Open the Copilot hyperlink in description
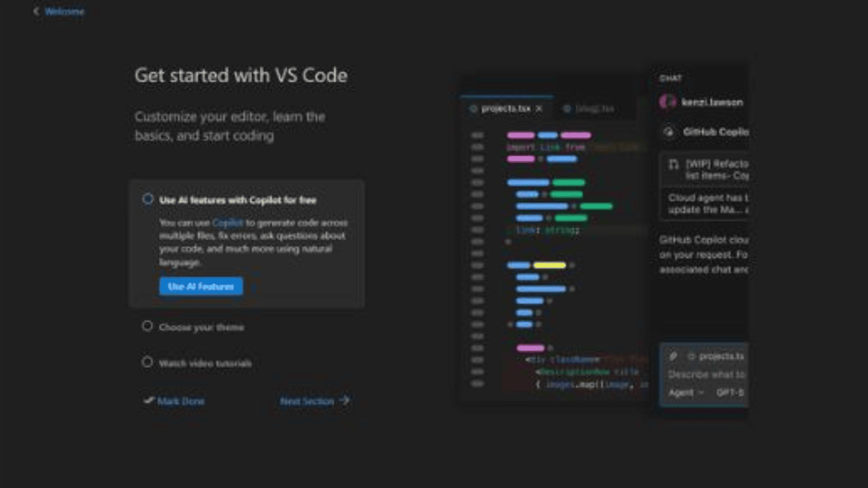The width and height of the screenshot is (868, 488). coord(227,223)
